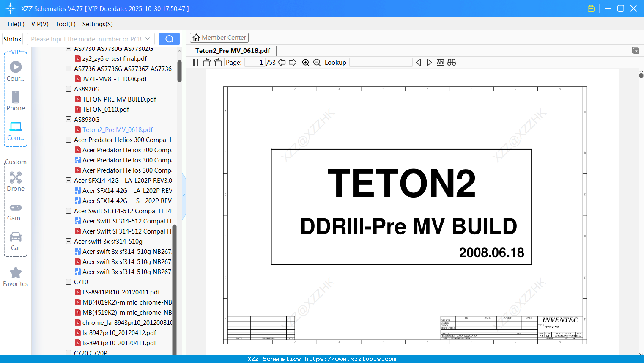Open the Phone category in sidebar
Image resolution: width=644 pixels, height=363 pixels.
tap(16, 101)
